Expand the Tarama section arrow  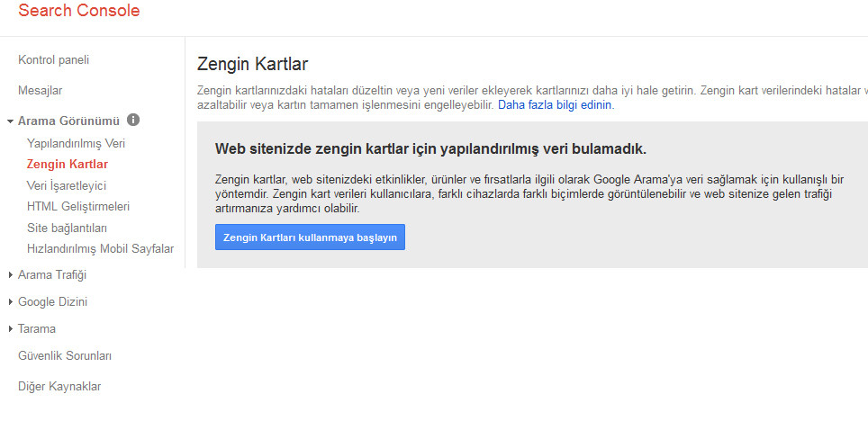click(x=11, y=328)
